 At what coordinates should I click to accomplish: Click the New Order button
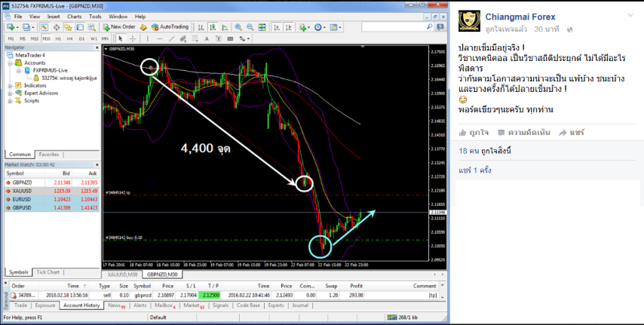click(x=119, y=27)
